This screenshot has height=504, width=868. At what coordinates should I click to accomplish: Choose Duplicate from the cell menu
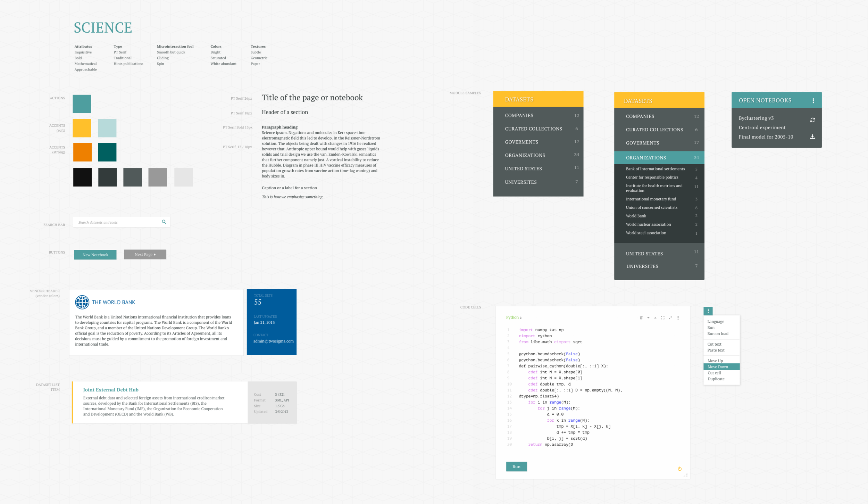[716, 379]
